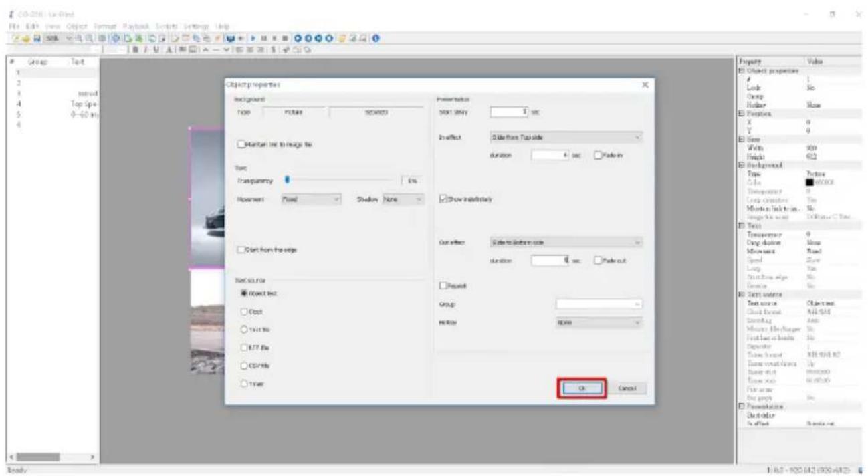Viewport: 868px width, 476px height.
Task: Click the Out effect duration field
Action: (551, 261)
